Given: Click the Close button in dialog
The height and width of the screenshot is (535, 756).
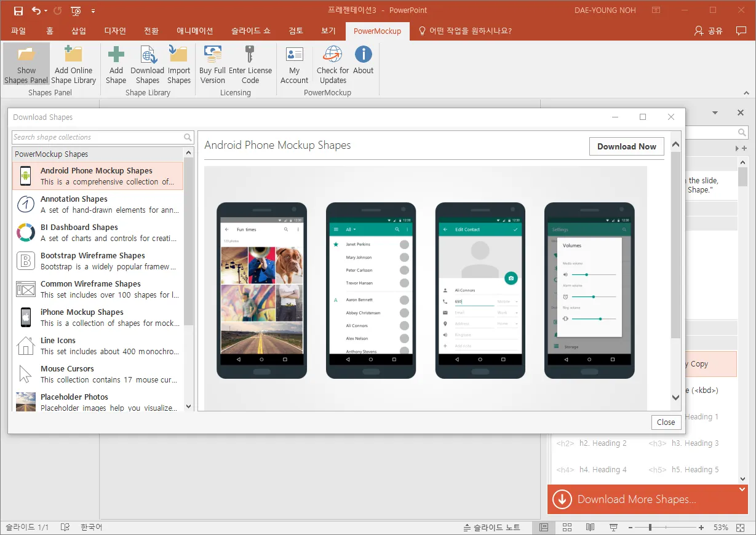Looking at the screenshot, I should pos(666,422).
